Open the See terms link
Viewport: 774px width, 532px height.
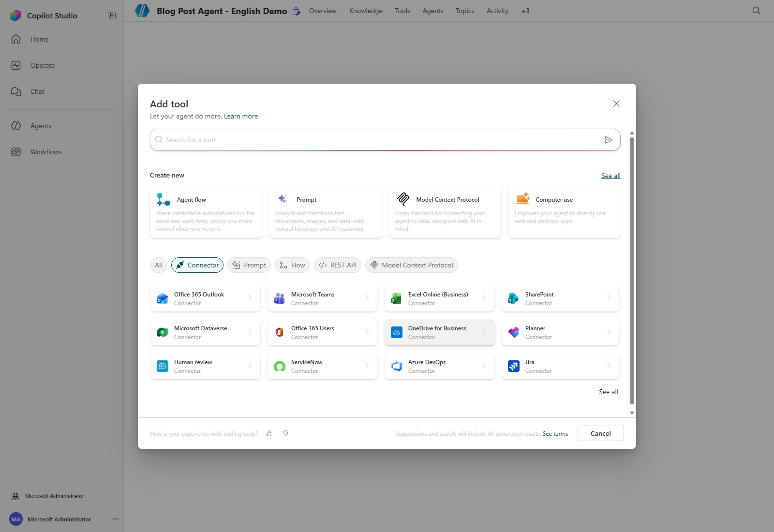555,434
